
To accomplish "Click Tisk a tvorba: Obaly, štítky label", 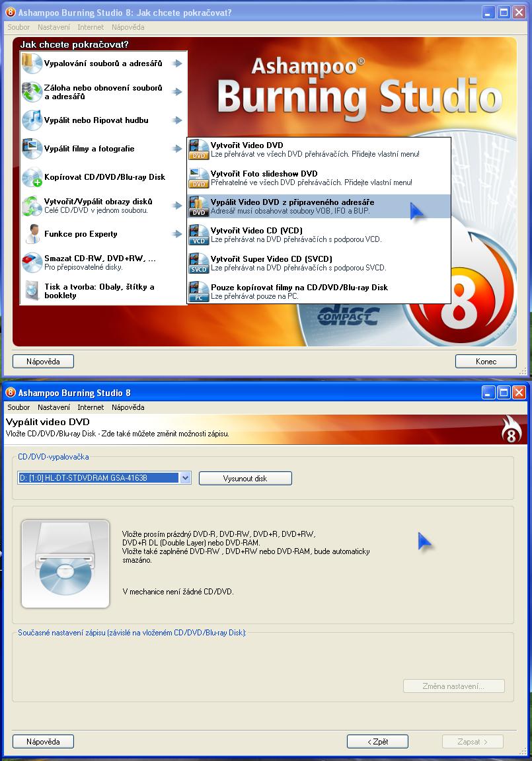I will [x=99, y=291].
